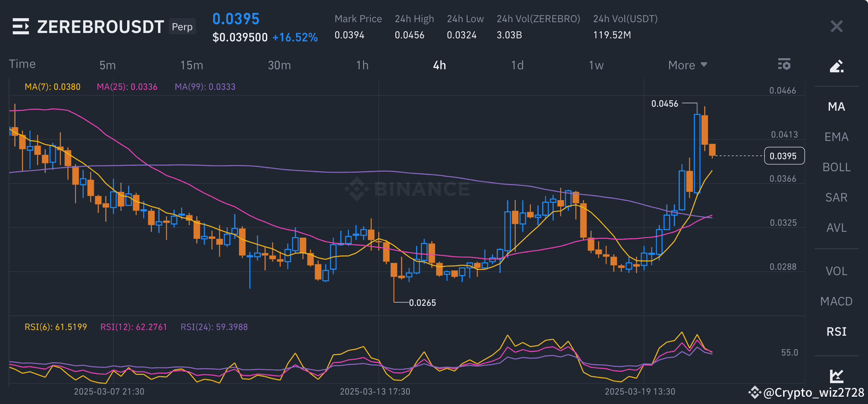Click the Perp contract tag
The image size is (868, 404).
(182, 27)
